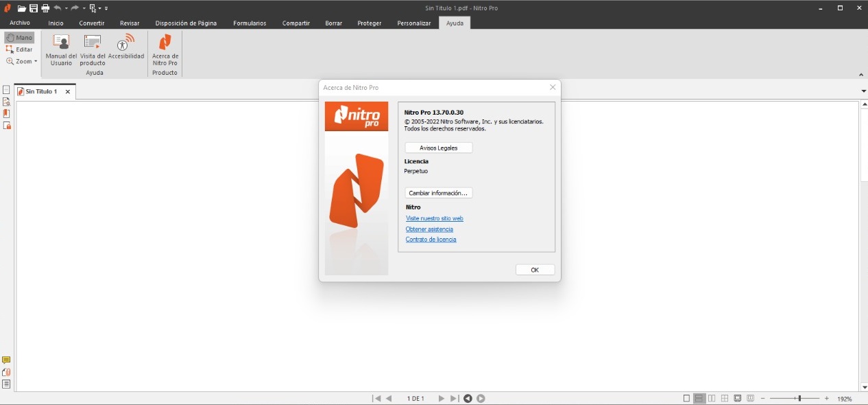Click the next view round button

pos(481,398)
